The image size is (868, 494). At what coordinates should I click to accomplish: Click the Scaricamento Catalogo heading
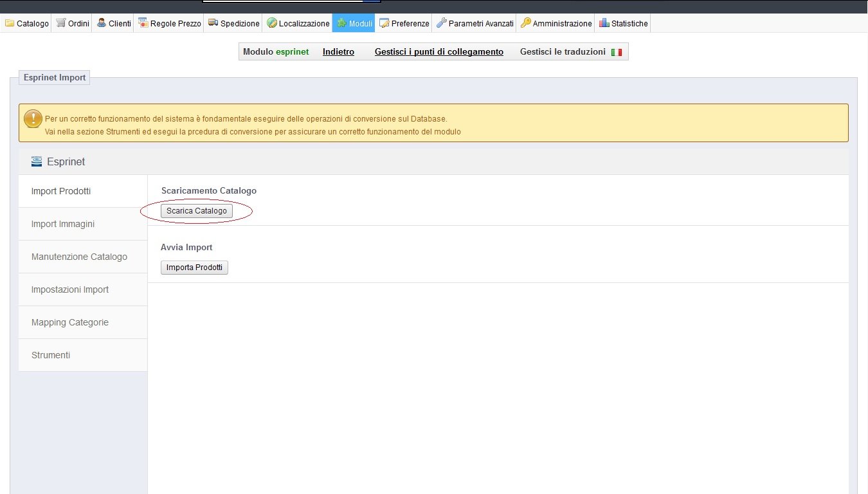(x=209, y=191)
